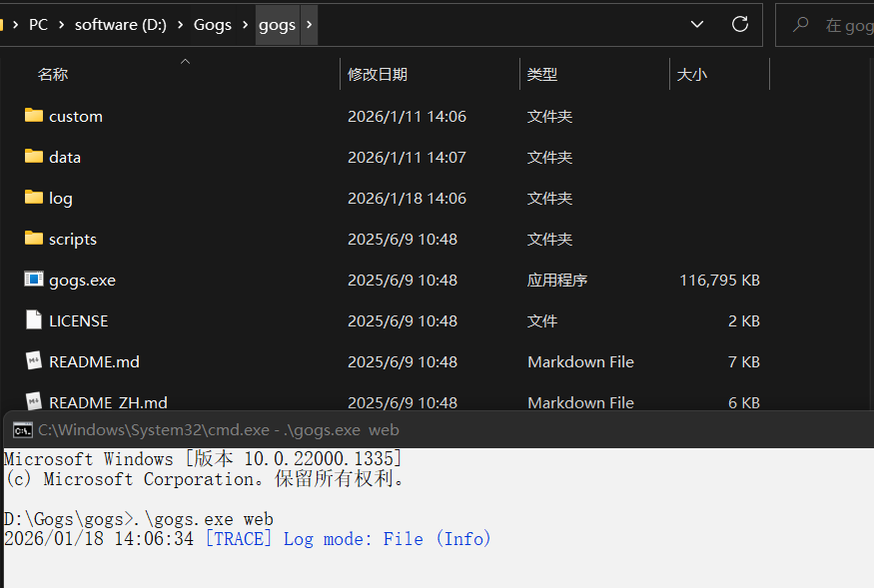874x588 pixels.
Task: Select the log folder name
Action: pyautogui.click(x=61, y=199)
